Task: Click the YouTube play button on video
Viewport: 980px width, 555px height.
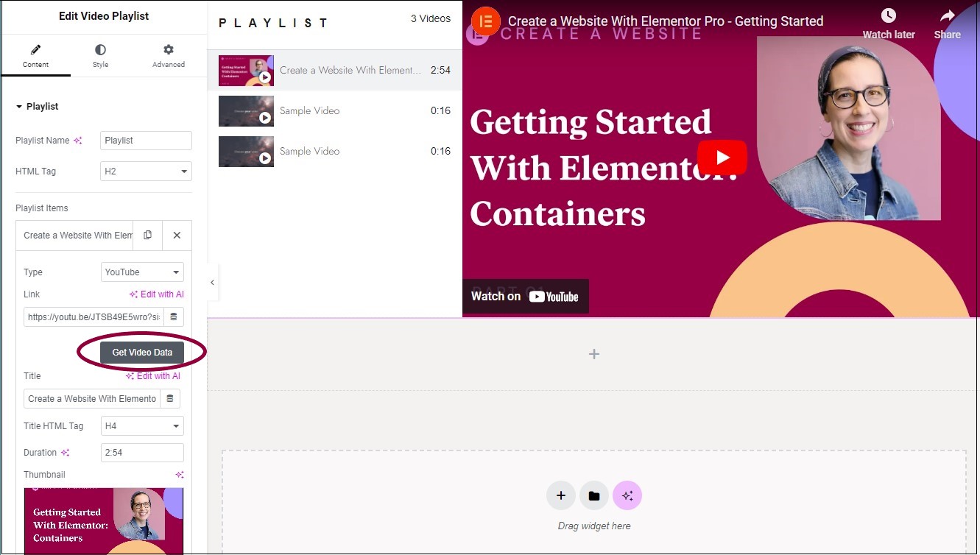Action: (722, 157)
